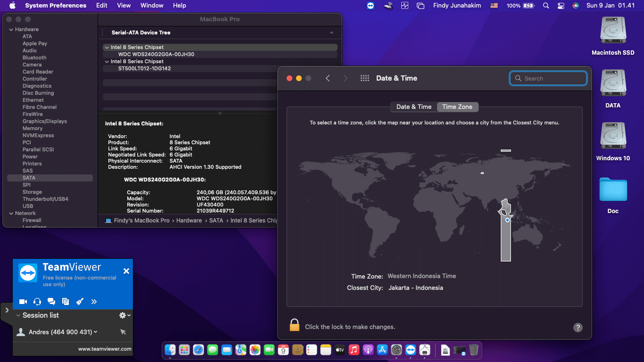Viewport: 644px width, 362px height.
Task: Select Graphics/Displays in the sidebar
Action: click(x=45, y=121)
